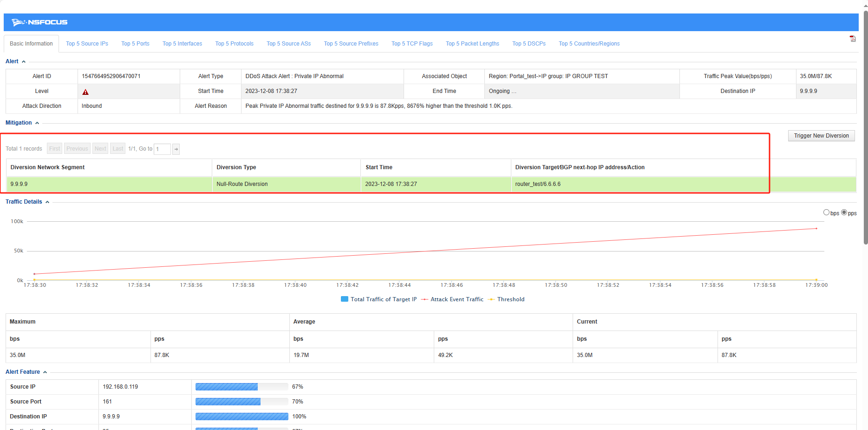The width and height of the screenshot is (868, 430).
Task: Toggle the Threshold legend marker
Action: coord(491,299)
